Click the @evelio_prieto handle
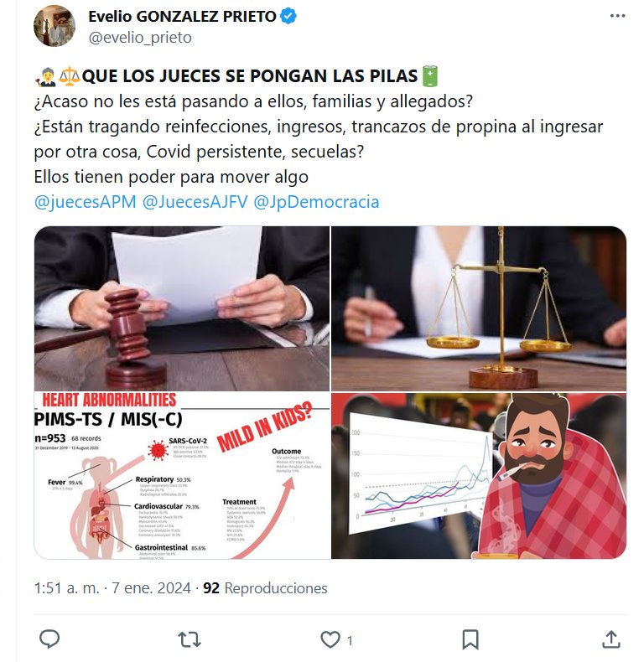Image resolution: width=644 pixels, height=662 pixels. 140,38
